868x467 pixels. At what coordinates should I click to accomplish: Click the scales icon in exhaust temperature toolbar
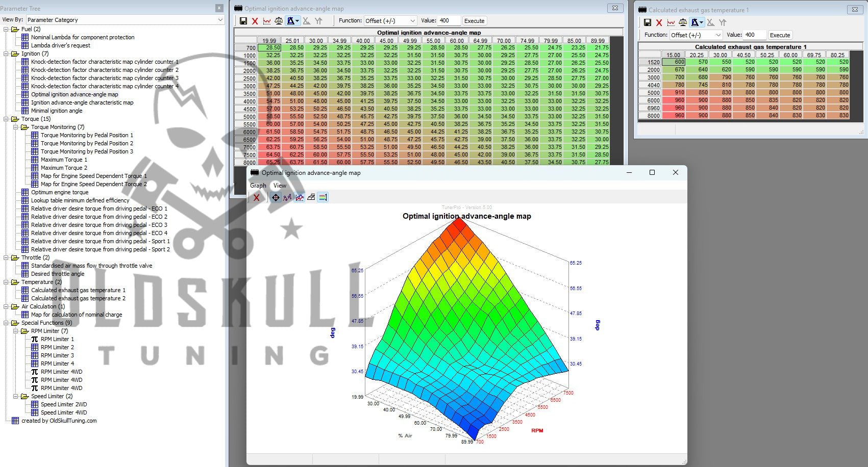683,22
